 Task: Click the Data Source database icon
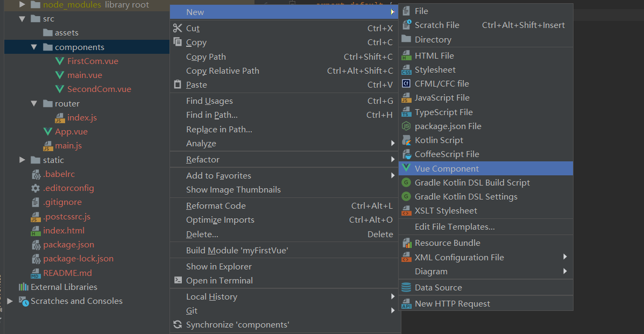coord(406,288)
